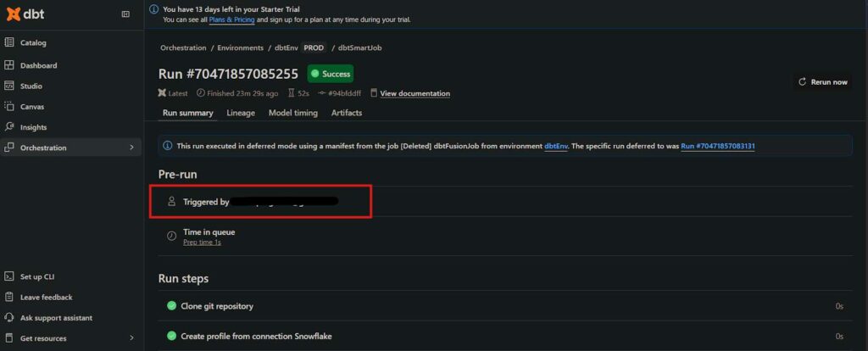This screenshot has height=351, width=868.
Task: Switch to the Model timing tab
Action: click(292, 113)
